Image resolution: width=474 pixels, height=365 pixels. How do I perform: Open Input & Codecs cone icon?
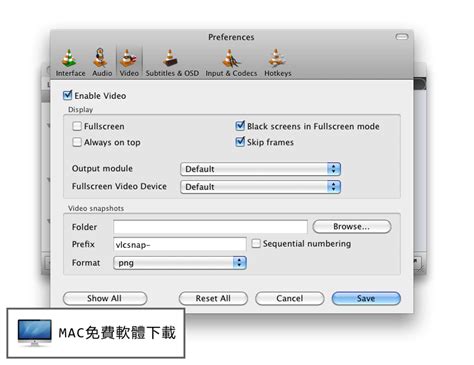coord(231,58)
